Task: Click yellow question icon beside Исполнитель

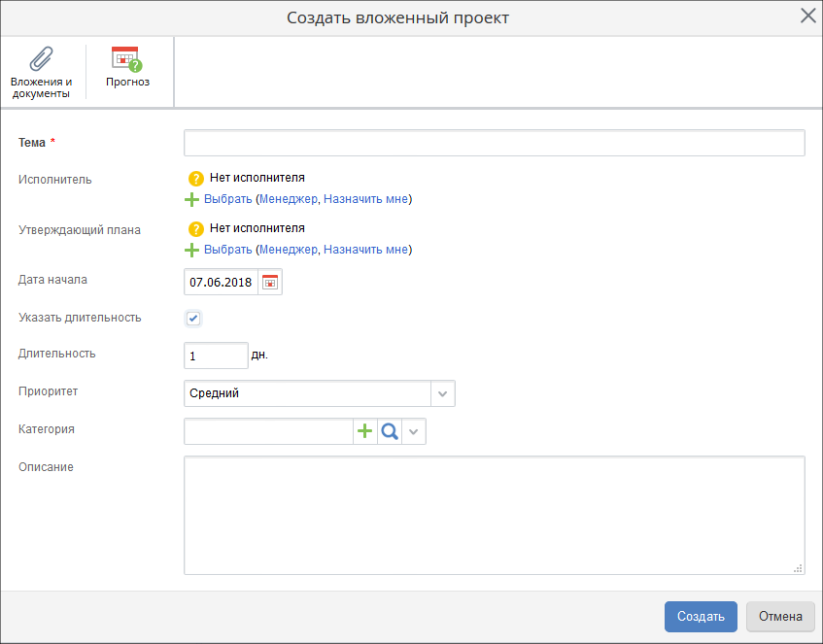Action: tap(195, 179)
